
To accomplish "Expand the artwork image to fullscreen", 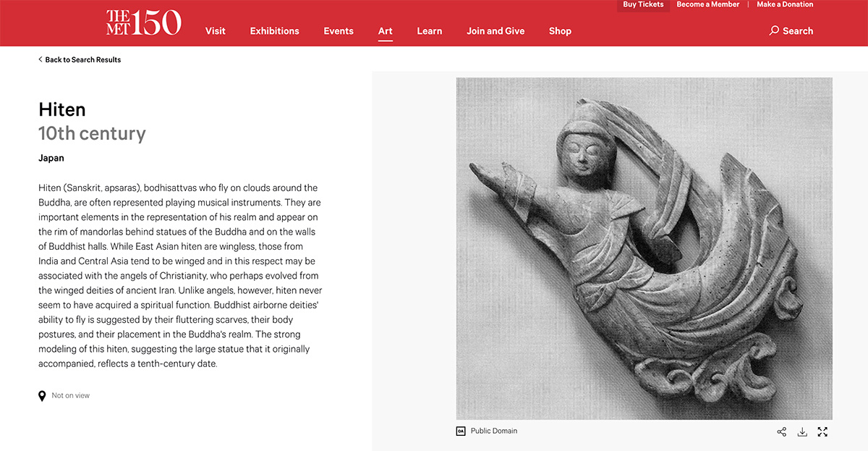I will pos(822,432).
